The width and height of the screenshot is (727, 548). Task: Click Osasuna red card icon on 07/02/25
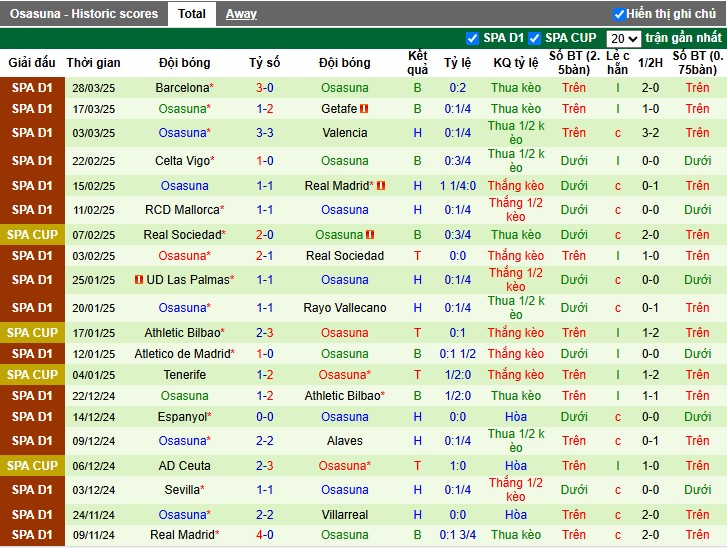[370, 235]
